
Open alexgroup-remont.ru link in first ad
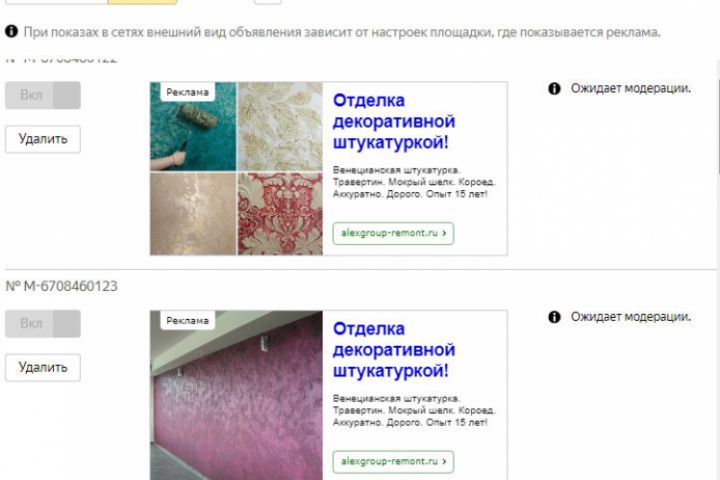coord(393,233)
